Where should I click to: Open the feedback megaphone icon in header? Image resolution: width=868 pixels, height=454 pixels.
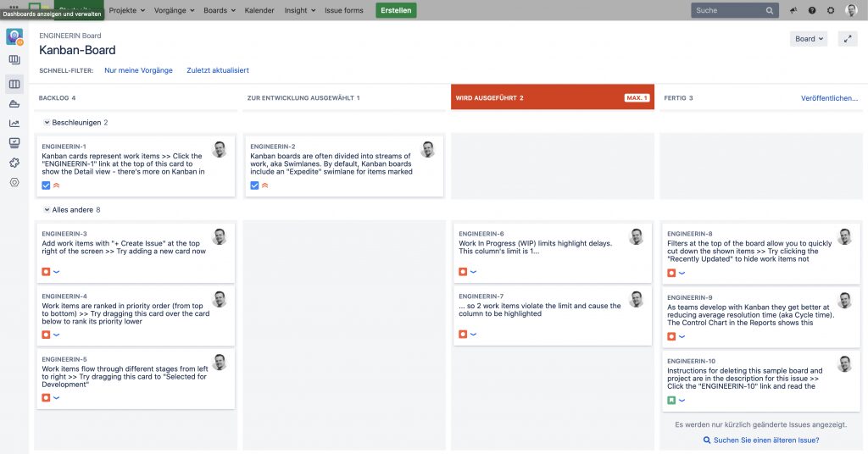pos(793,10)
